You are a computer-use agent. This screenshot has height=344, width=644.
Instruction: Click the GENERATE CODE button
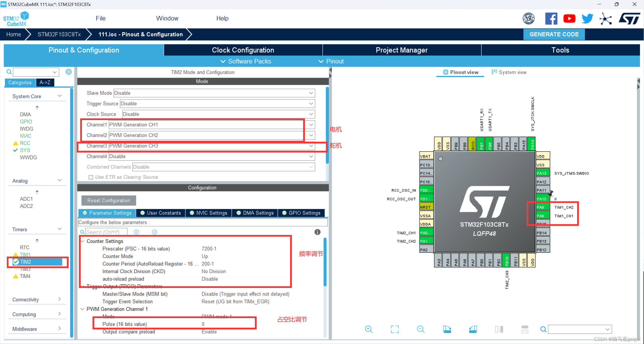554,34
